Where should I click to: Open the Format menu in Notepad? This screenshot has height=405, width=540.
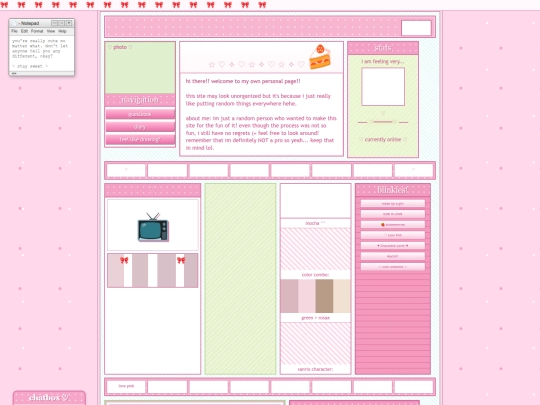click(37, 31)
